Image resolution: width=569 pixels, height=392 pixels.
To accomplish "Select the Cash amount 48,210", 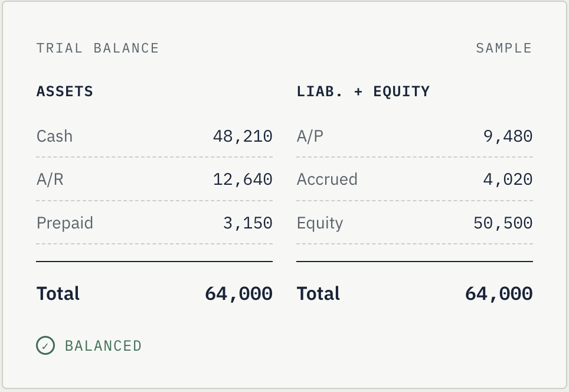I will [x=243, y=137].
